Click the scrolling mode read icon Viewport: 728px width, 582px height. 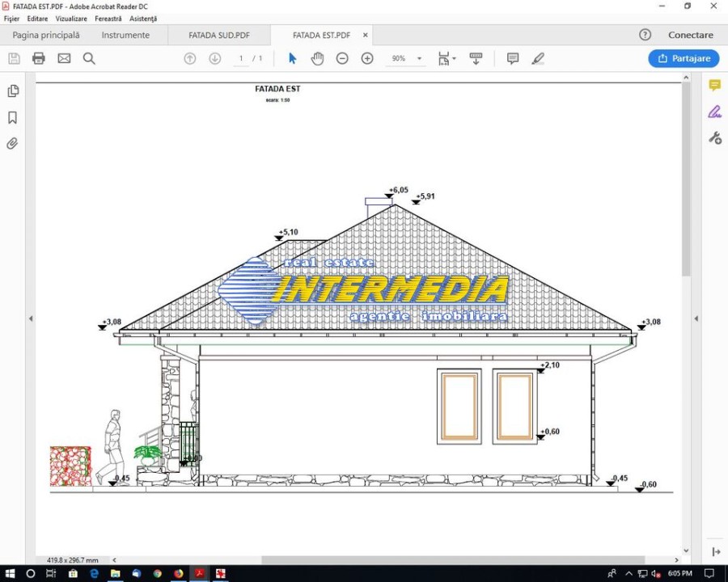(x=476, y=58)
